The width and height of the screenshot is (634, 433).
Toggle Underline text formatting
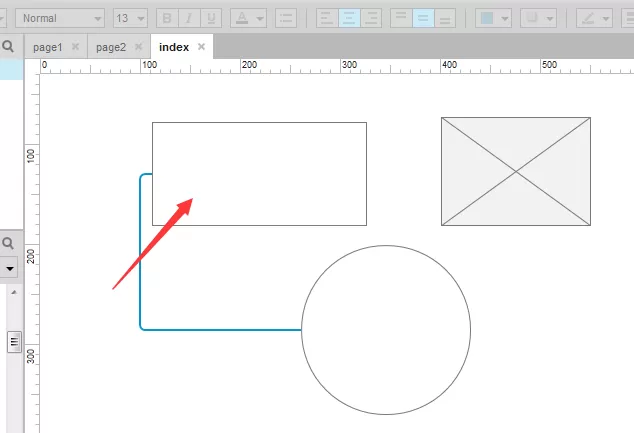(211, 18)
